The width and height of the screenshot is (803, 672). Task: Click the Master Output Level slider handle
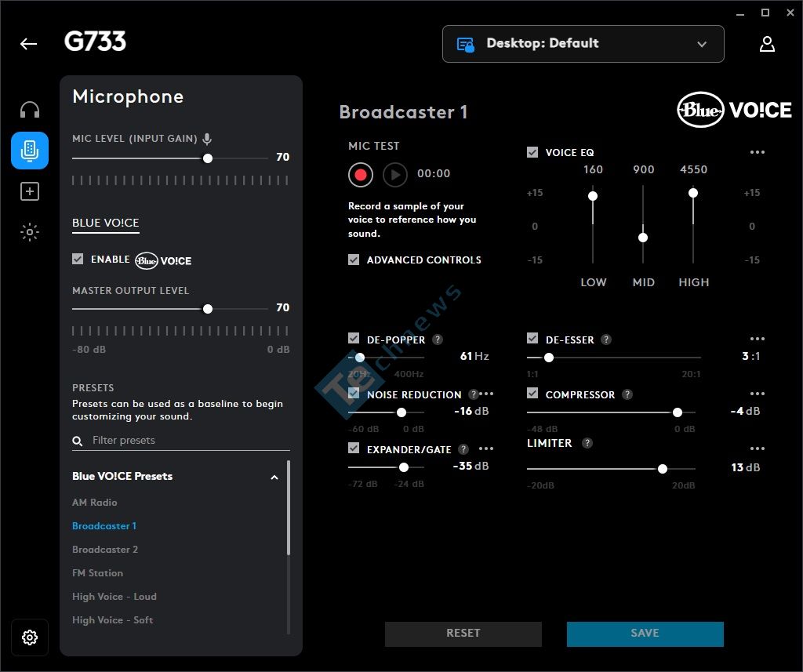click(207, 309)
